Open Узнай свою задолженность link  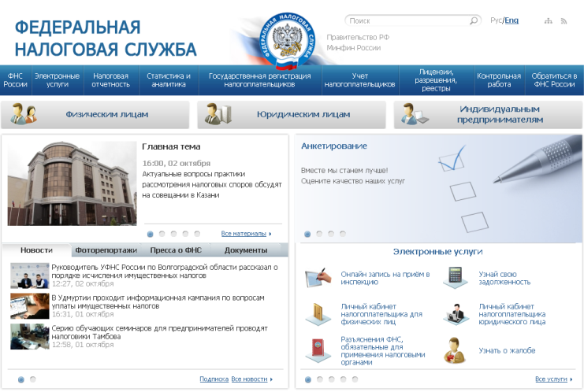point(504,278)
